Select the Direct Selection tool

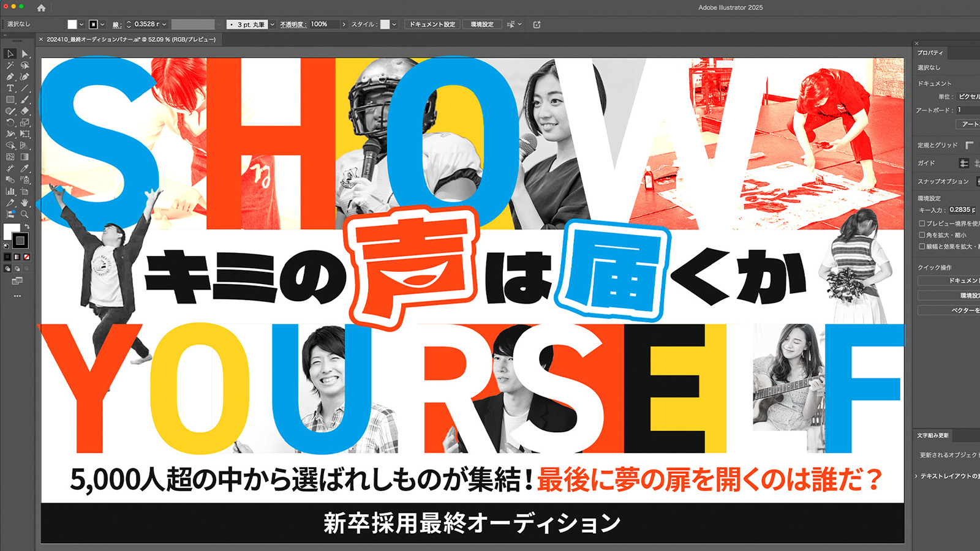pyautogui.click(x=25, y=54)
